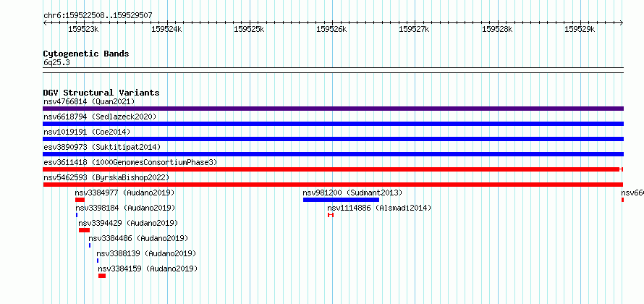644x304 pixels.
Task: Click the nsv3384159 (Audano2019) red marker
Action: tap(102, 276)
